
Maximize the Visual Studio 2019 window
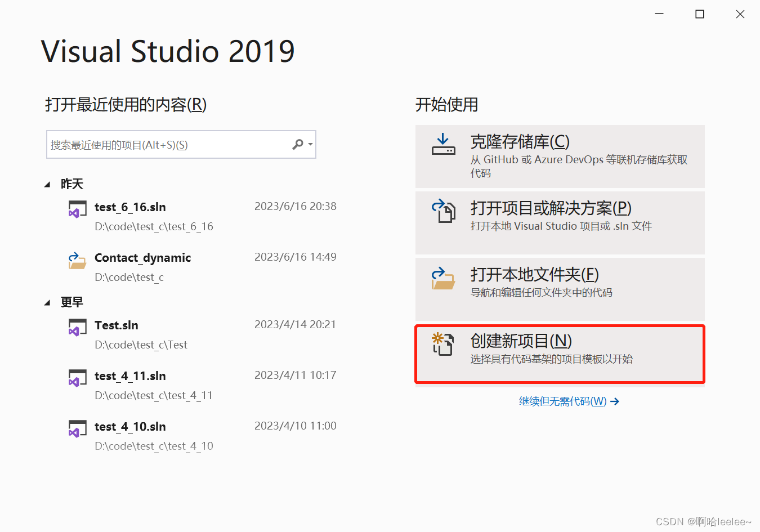point(700,14)
